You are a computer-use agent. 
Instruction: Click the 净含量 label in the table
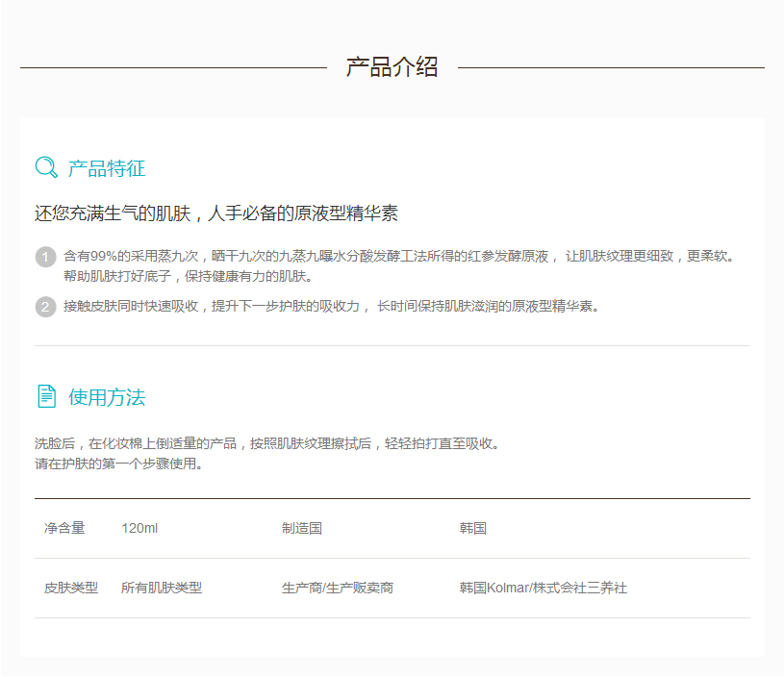(64, 528)
